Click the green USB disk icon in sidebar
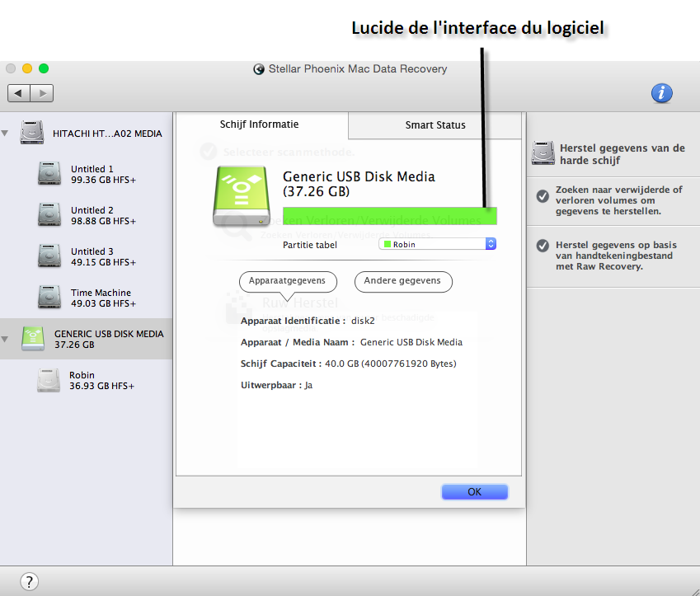The width and height of the screenshot is (700, 596). click(x=33, y=339)
